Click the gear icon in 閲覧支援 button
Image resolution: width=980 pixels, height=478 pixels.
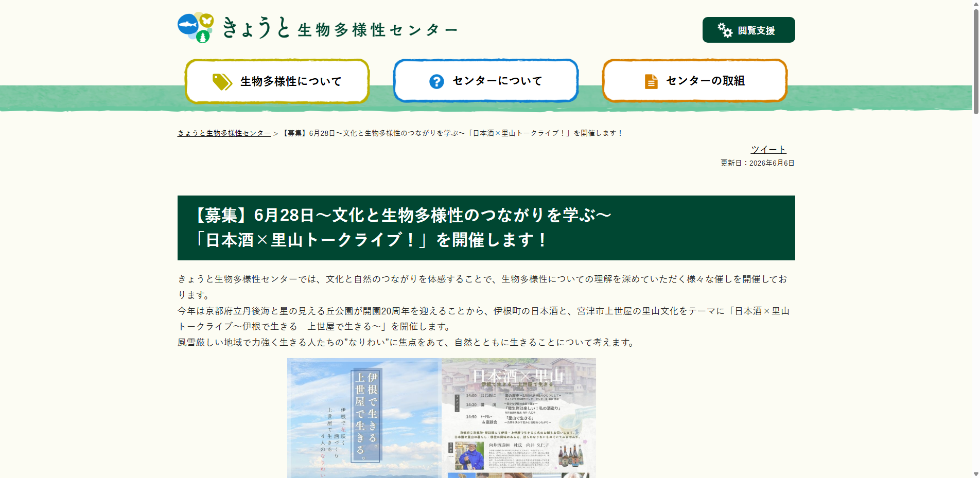[x=725, y=30]
